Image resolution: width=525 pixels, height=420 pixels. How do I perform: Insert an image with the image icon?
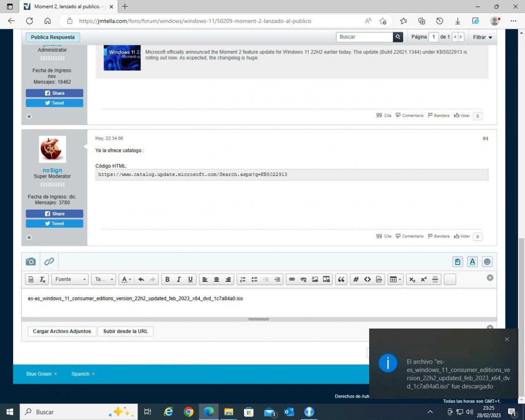click(315, 280)
